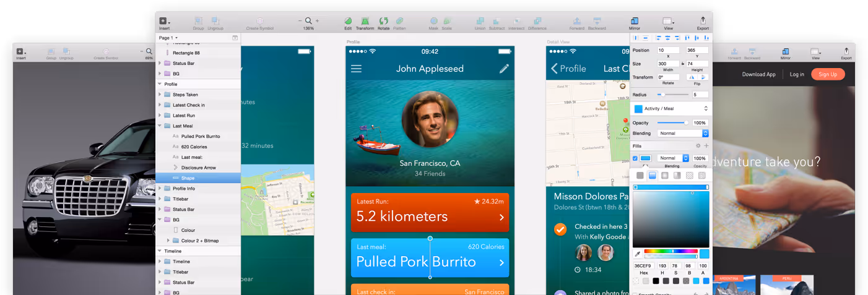Expand the Steps Taken layer group
Image resolution: width=868 pixels, height=295 pixels.
[160, 95]
